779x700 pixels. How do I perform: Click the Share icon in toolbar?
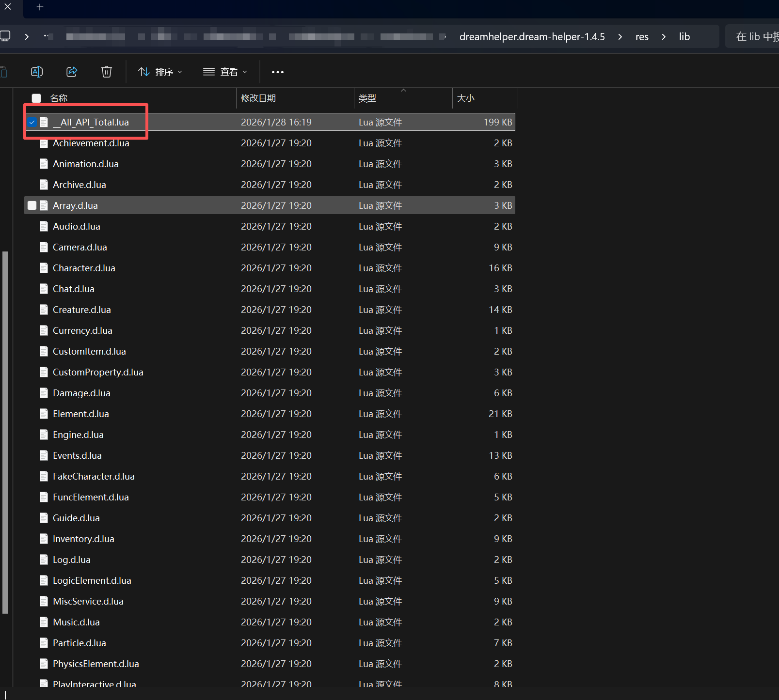(72, 72)
